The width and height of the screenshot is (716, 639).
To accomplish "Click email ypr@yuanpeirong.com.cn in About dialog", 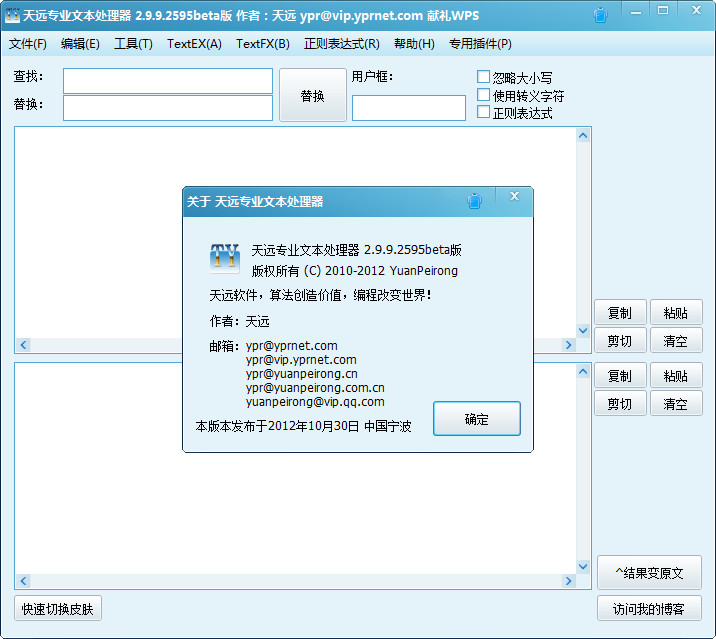I will pos(315,388).
